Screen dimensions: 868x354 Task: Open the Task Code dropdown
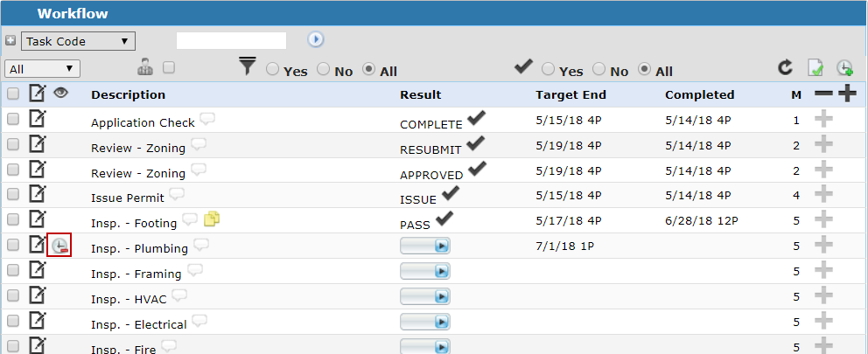(77, 41)
